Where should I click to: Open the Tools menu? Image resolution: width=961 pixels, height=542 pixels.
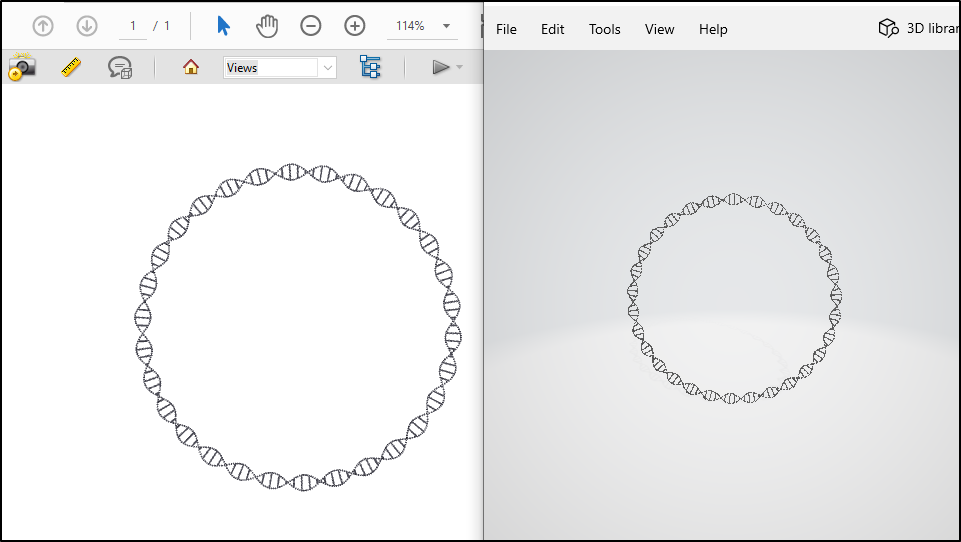click(605, 29)
